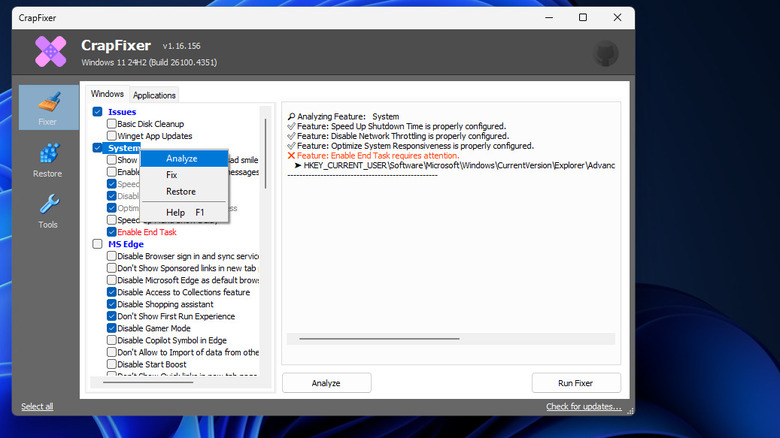The image size is (780, 438).
Task: Click the CrapFixer bandage logo
Action: (51, 52)
